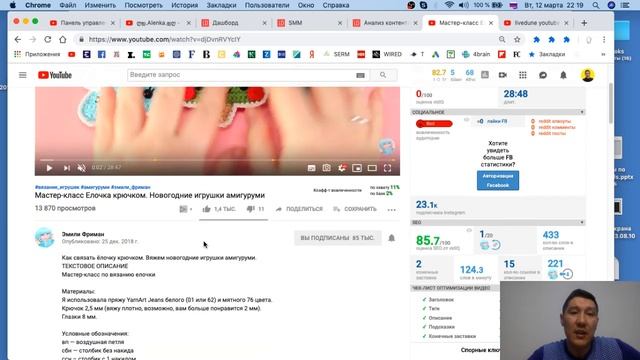This screenshot has width=640, height=360.
Task: Open Эмили Фриман channel name link
Action: point(83,234)
